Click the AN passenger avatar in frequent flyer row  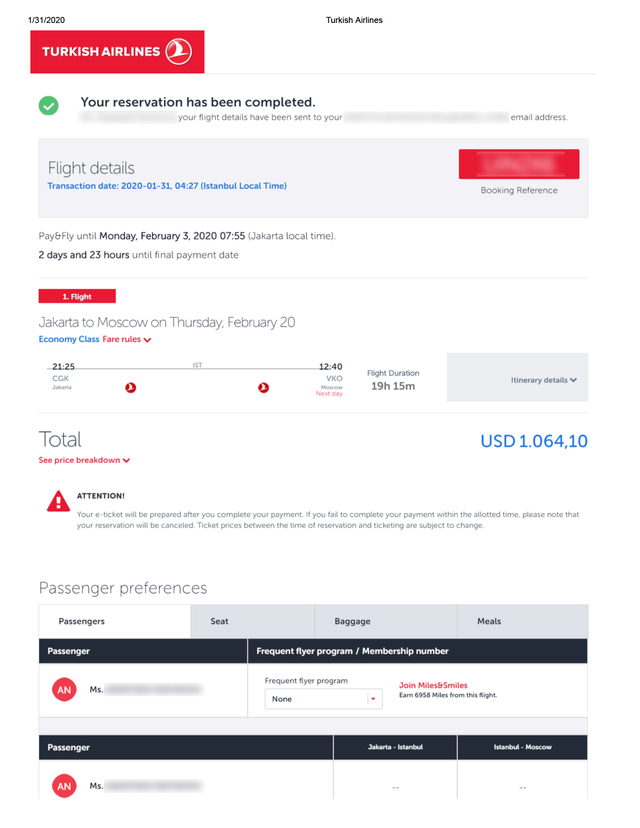pyautogui.click(x=64, y=690)
